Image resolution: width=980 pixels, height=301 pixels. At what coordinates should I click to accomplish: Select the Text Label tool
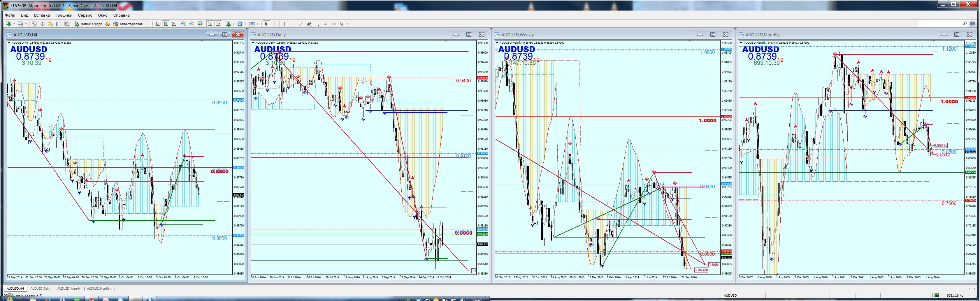click(334, 24)
